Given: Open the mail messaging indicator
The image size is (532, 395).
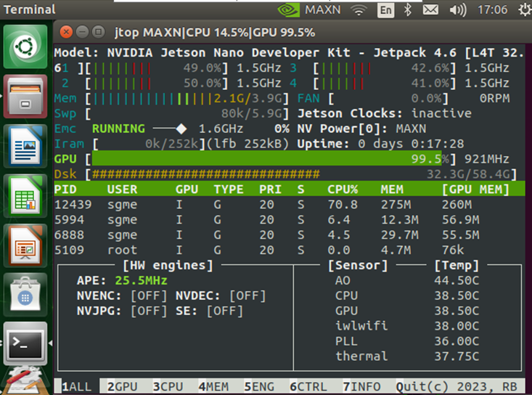Looking at the screenshot, I should (x=430, y=10).
